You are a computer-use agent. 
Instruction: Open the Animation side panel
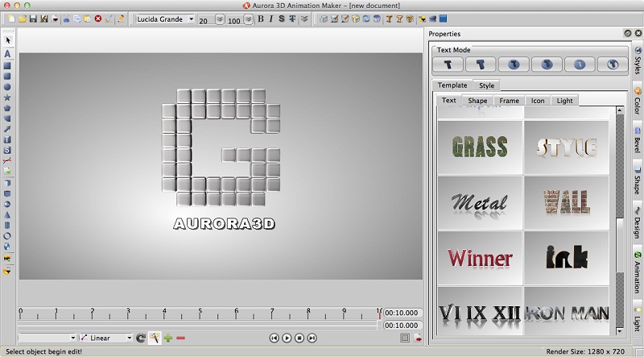[x=638, y=272]
